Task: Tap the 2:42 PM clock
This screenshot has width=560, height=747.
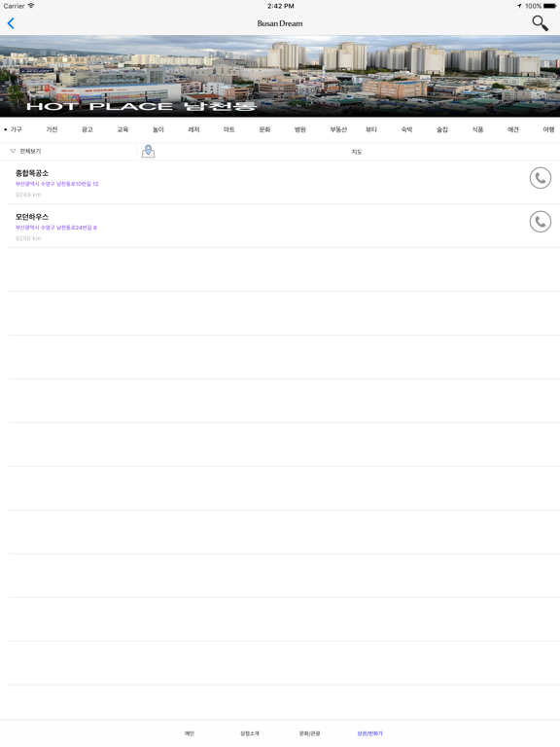Action: [x=280, y=6]
